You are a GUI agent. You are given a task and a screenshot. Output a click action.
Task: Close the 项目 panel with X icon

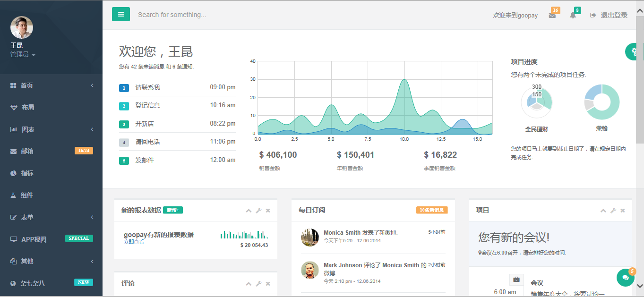tap(623, 211)
